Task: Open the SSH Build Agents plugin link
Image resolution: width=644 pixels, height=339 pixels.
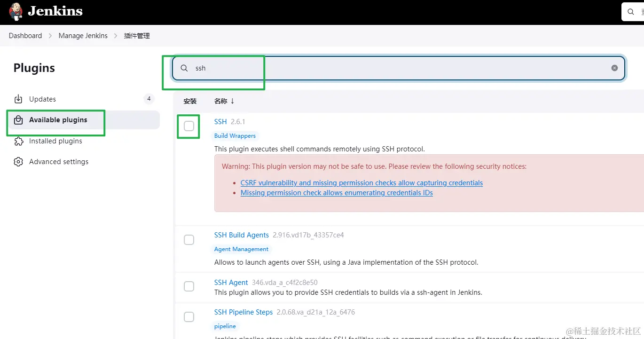Action: click(x=242, y=235)
